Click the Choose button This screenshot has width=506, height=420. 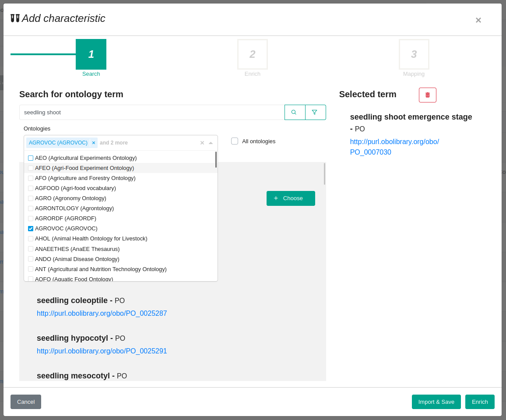pyautogui.click(x=291, y=198)
